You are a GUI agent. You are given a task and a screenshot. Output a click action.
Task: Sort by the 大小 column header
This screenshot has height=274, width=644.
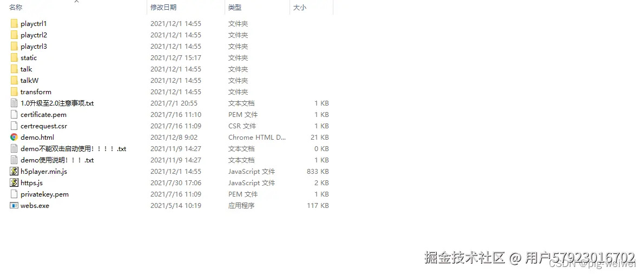[x=300, y=8]
